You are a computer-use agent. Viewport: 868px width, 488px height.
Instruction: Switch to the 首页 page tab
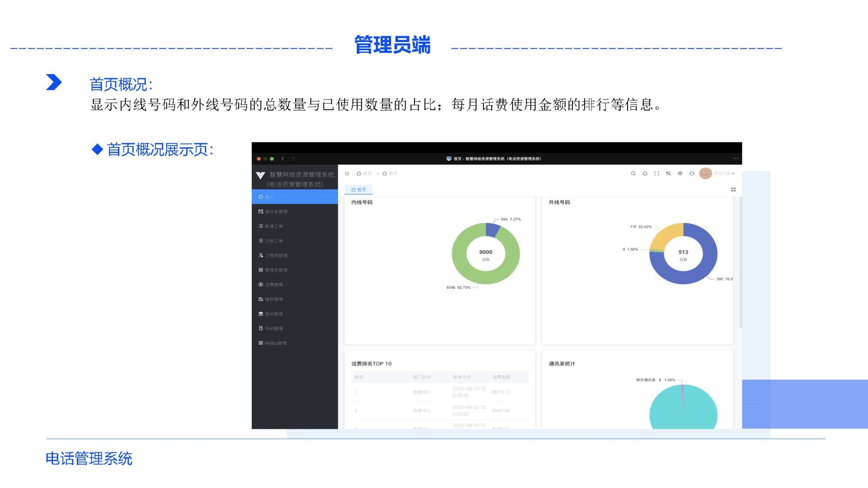pyautogui.click(x=359, y=190)
